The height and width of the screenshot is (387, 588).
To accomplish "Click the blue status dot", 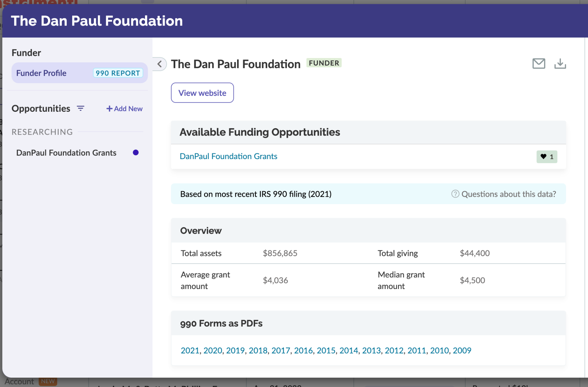I will pos(136,152).
